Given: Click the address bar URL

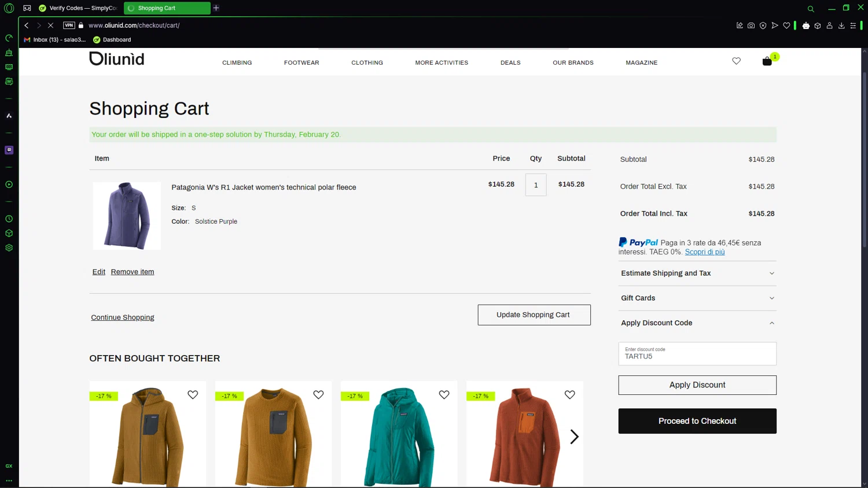Looking at the screenshot, I should (x=134, y=25).
